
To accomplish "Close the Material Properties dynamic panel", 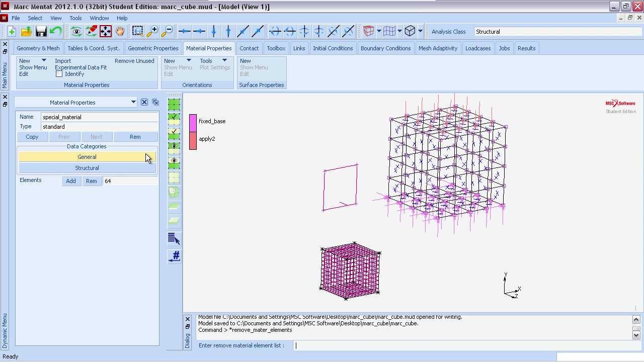I will pyautogui.click(x=144, y=102).
